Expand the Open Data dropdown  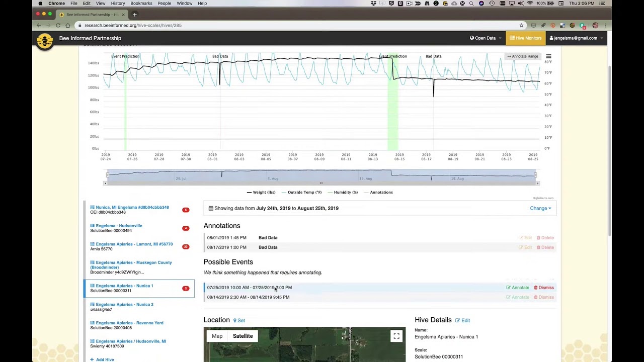pos(486,38)
